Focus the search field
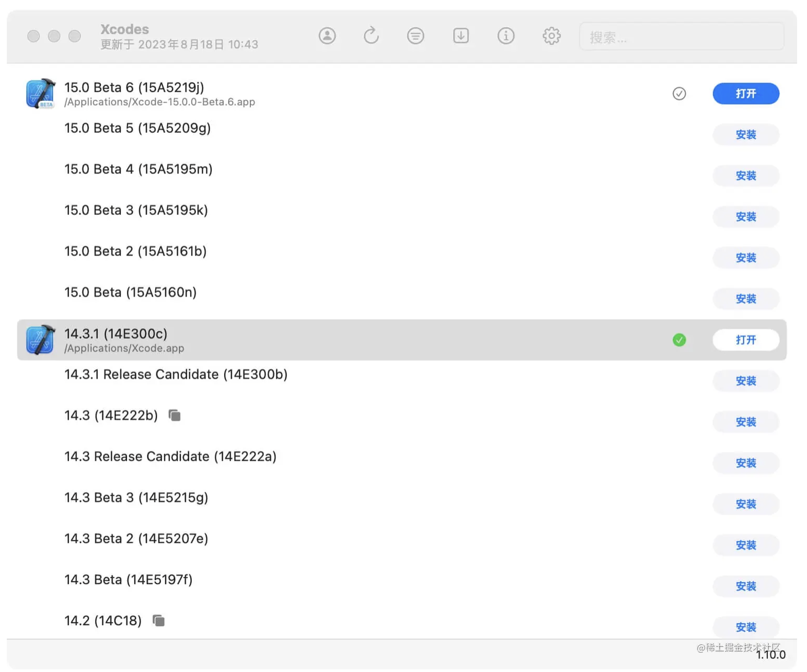The height and width of the screenshot is (672, 807). click(682, 37)
